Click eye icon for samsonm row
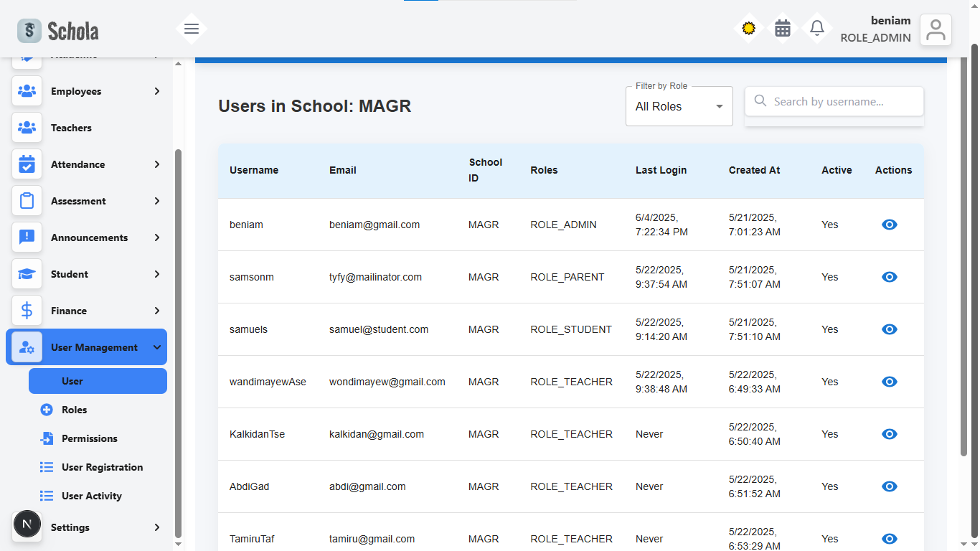This screenshot has height=551, width=980. (x=889, y=277)
